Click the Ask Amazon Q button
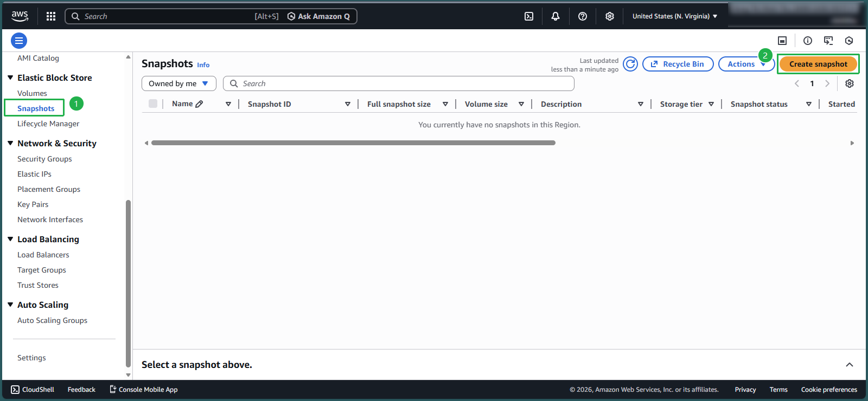 pos(318,16)
